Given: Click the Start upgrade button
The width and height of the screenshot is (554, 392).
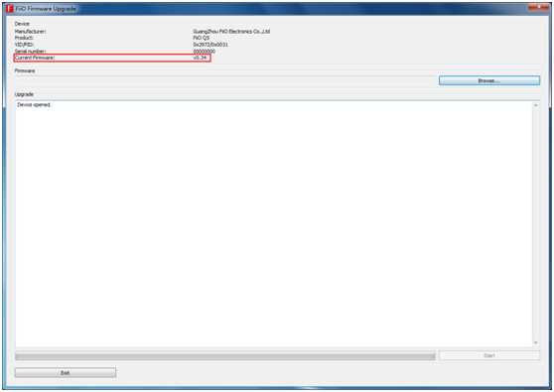Looking at the screenshot, I should tap(489, 355).
